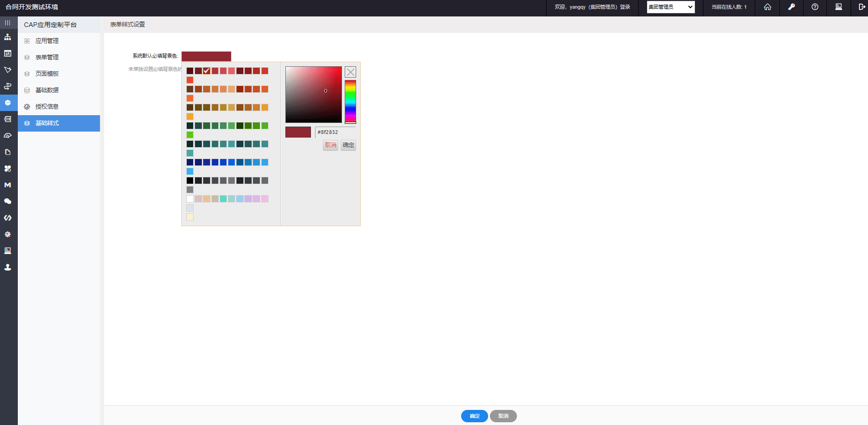This screenshot has width=868, height=425.
Task: Log out using the exit icon
Action: coord(862,7)
